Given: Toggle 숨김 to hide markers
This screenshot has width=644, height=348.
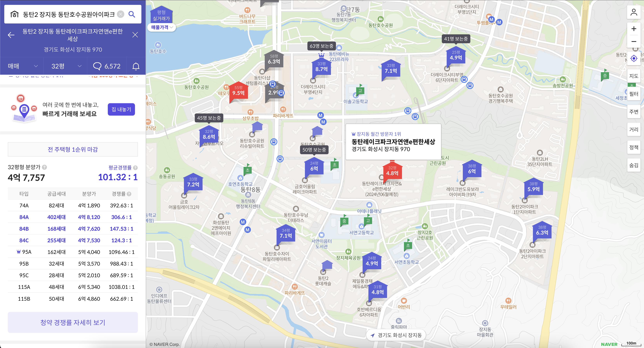Looking at the screenshot, I should [x=634, y=165].
